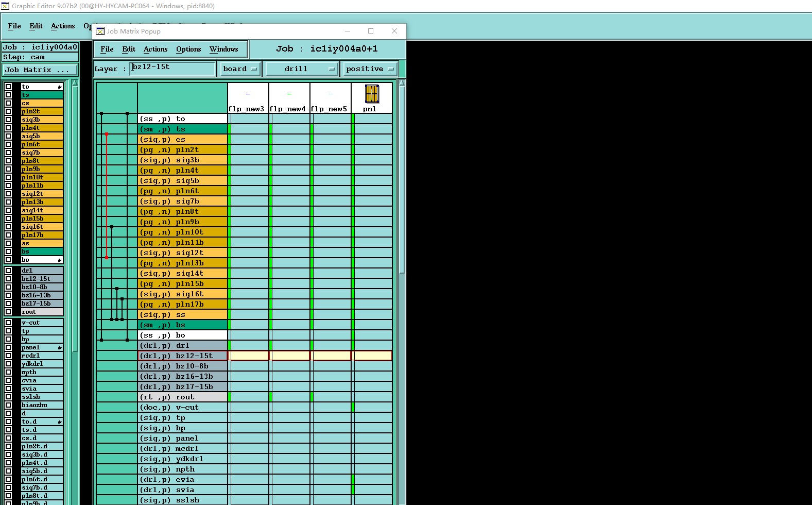Click the Layer name input field
The width and height of the screenshot is (812, 505).
coord(172,69)
